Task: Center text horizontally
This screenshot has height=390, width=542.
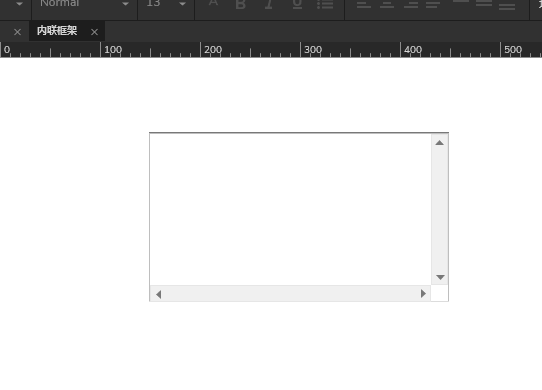Action: pyautogui.click(x=387, y=4)
